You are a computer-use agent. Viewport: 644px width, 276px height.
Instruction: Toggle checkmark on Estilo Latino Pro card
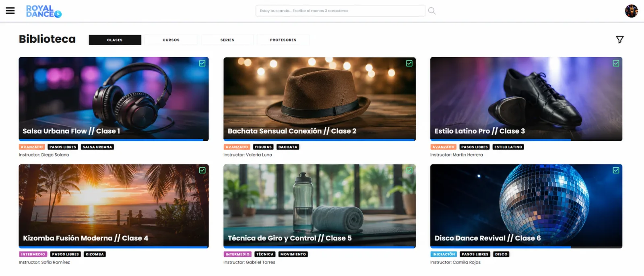[x=616, y=63]
